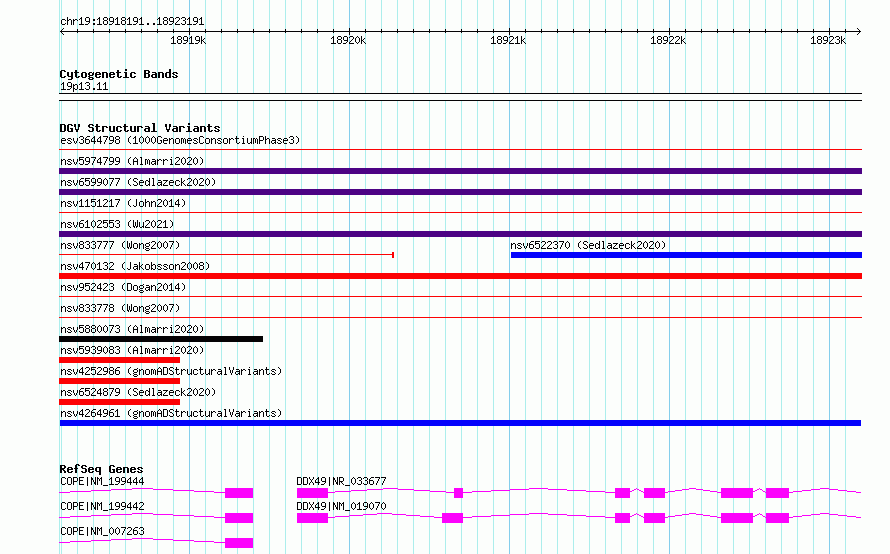
Task: Click the Cytogenetic Bands track title
Action: coord(119,74)
